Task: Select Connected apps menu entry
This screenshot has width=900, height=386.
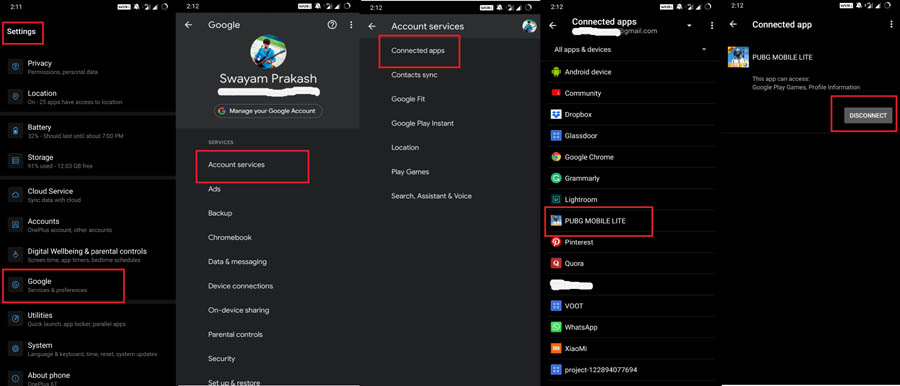Action: 419,51
